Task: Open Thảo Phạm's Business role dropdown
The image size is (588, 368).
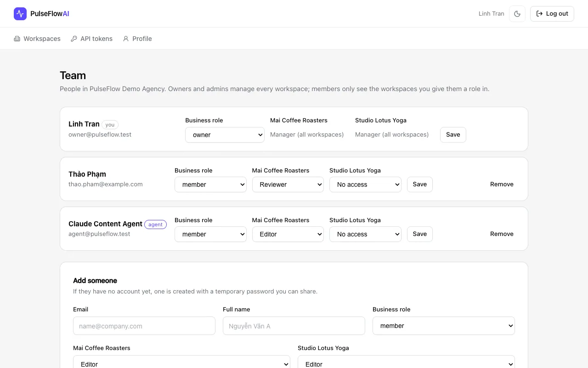Action: pos(210,184)
